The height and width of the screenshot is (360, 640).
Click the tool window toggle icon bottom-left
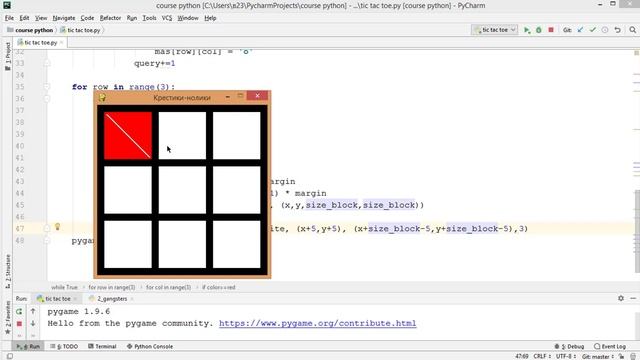(10, 356)
